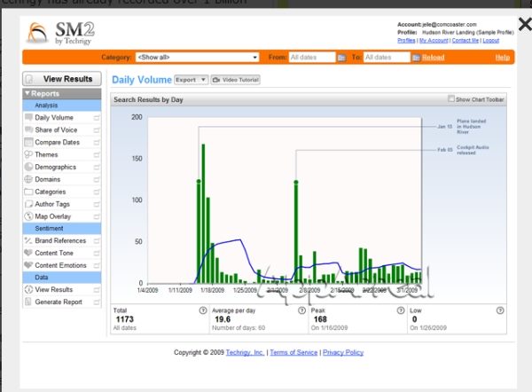This screenshot has width=532, height=392.
Task: Open the To date calendar picker icon
Action: [x=417, y=58]
